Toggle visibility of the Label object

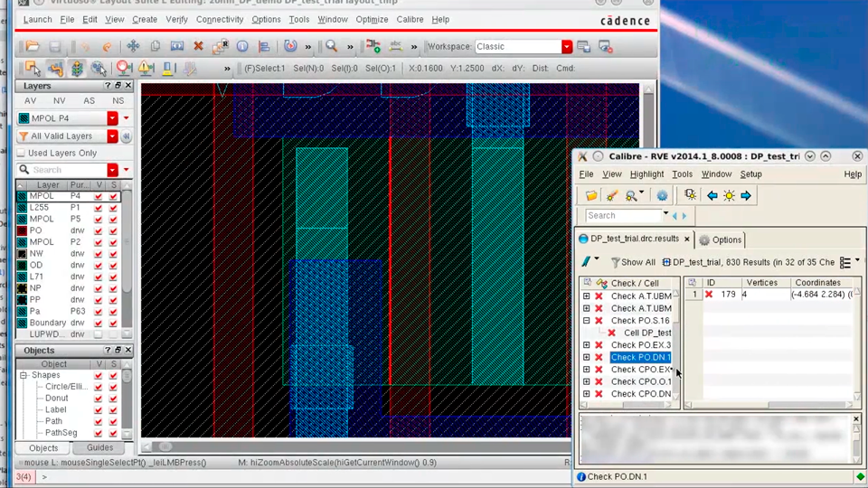click(x=98, y=410)
